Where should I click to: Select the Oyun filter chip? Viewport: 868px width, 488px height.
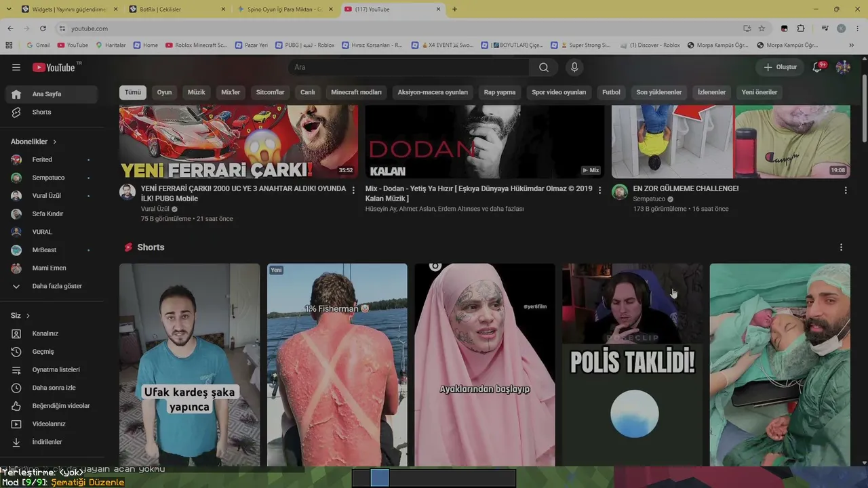(165, 92)
